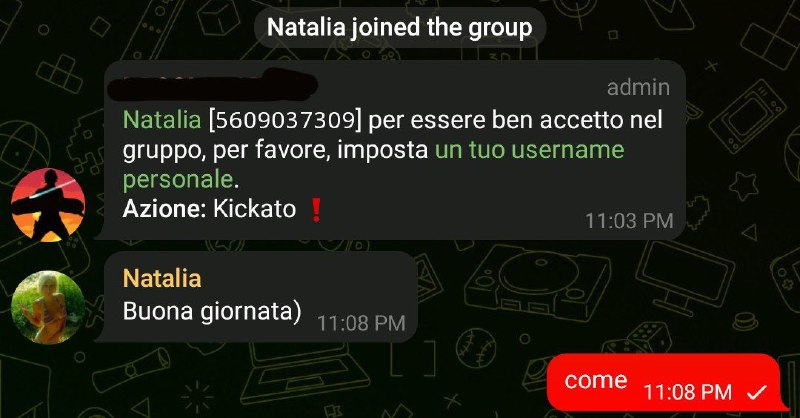Tap the 'Buona giornata)' text
The width and height of the screenshot is (800, 418).
coord(212,311)
